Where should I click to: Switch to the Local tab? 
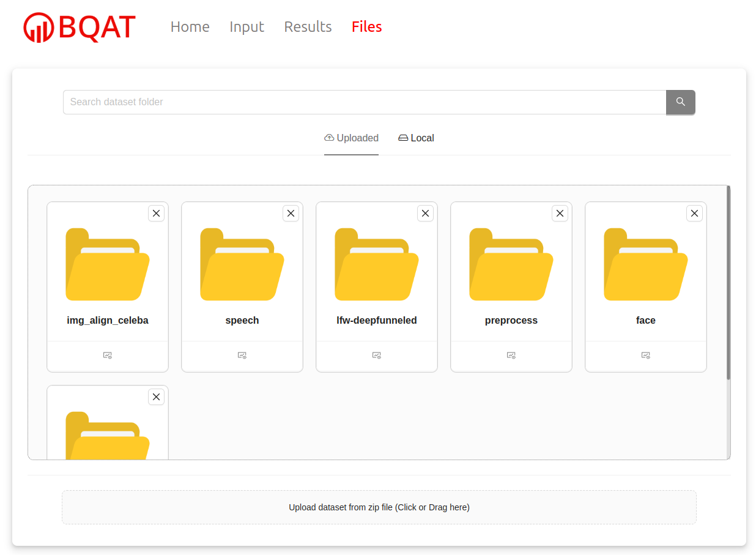(x=416, y=138)
